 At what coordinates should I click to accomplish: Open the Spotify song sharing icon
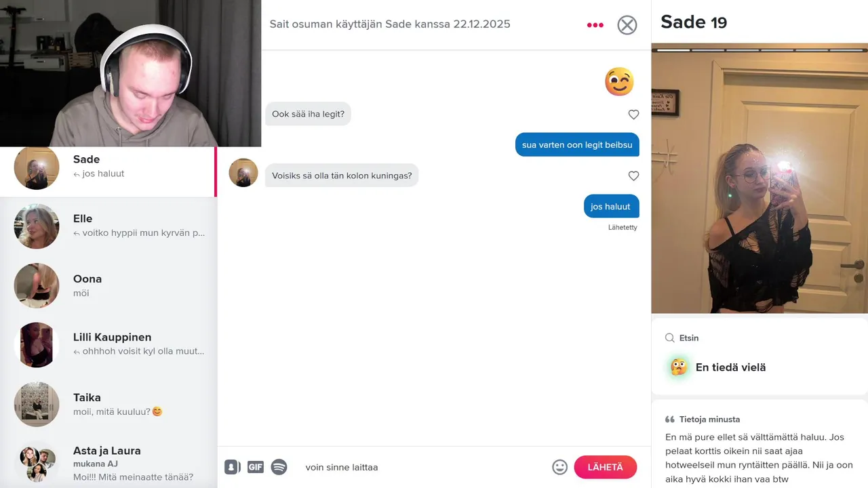click(x=279, y=467)
